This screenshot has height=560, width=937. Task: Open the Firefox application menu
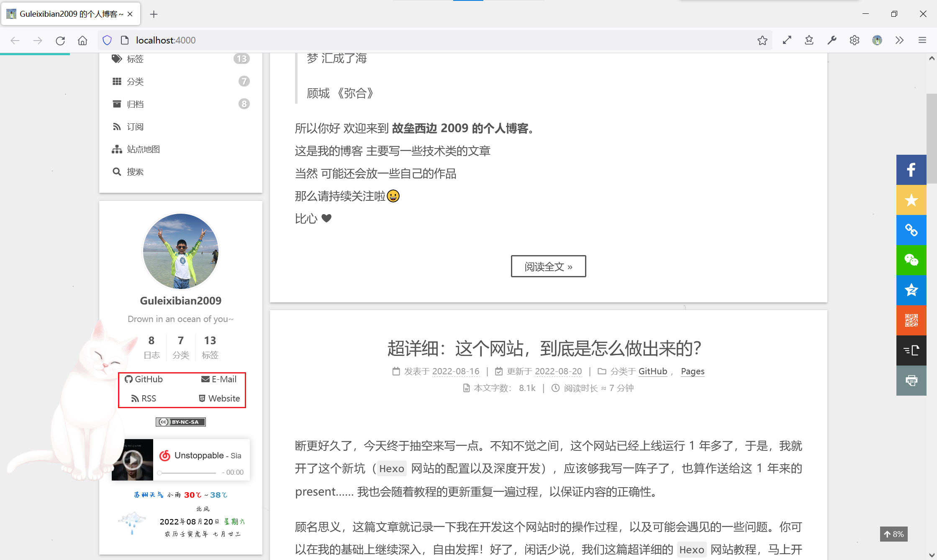[922, 40]
